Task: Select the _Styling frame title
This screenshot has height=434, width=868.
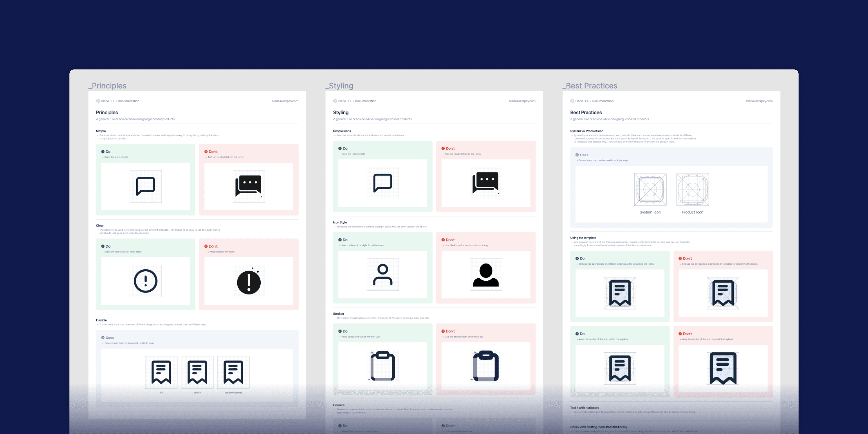Action: point(340,86)
